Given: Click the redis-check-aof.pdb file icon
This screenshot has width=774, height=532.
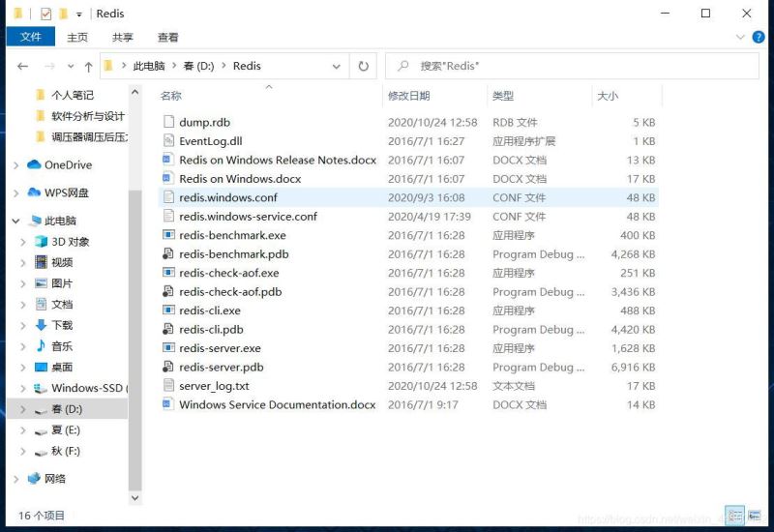Looking at the screenshot, I should (168, 291).
